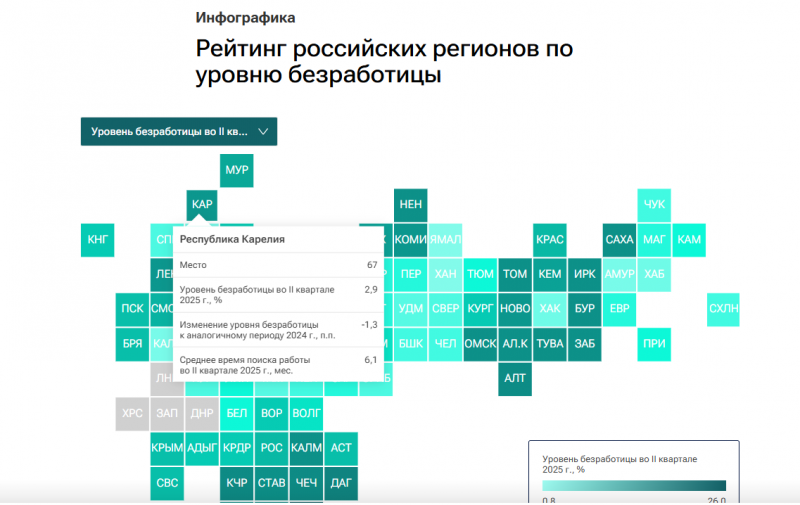Select the КАР region tile
This screenshot has height=505, width=800.
pos(201,205)
